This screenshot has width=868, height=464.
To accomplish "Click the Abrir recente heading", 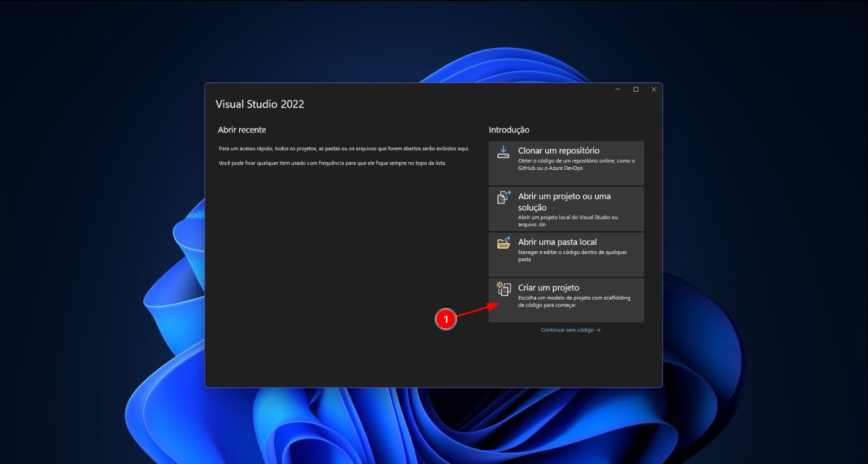I will (242, 130).
